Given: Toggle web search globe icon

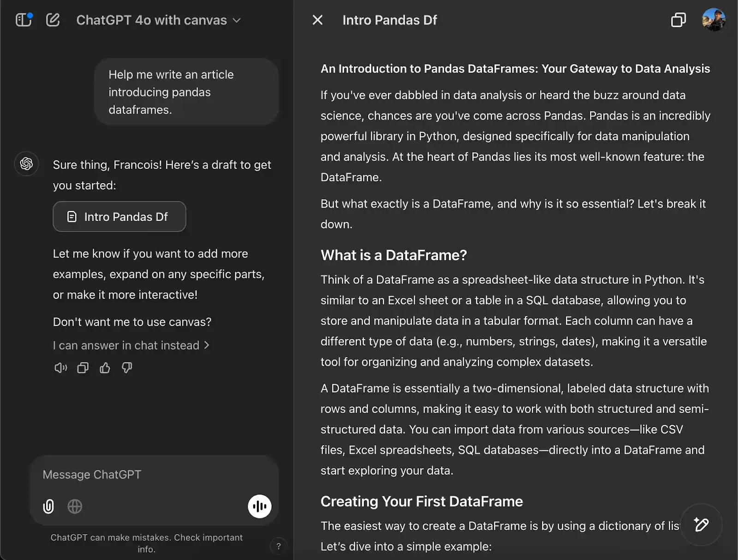Looking at the screenshot, I should click(x=75, y=506).
